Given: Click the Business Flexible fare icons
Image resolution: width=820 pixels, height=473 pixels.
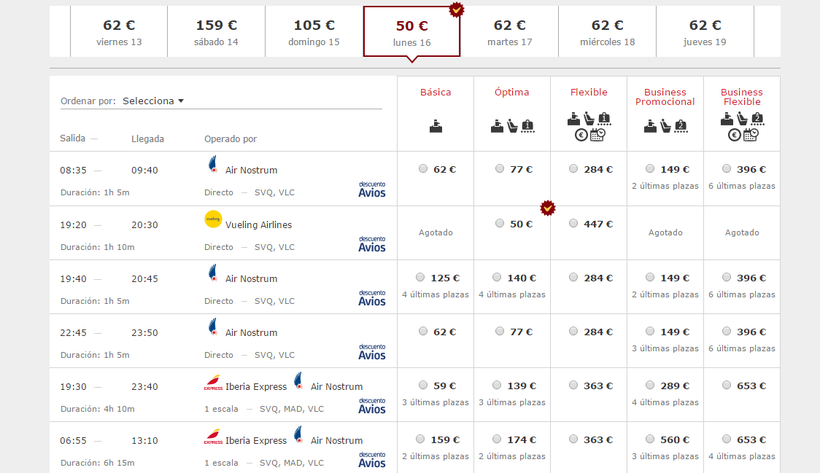Looking at the screenshot, I should pos(742,126).
